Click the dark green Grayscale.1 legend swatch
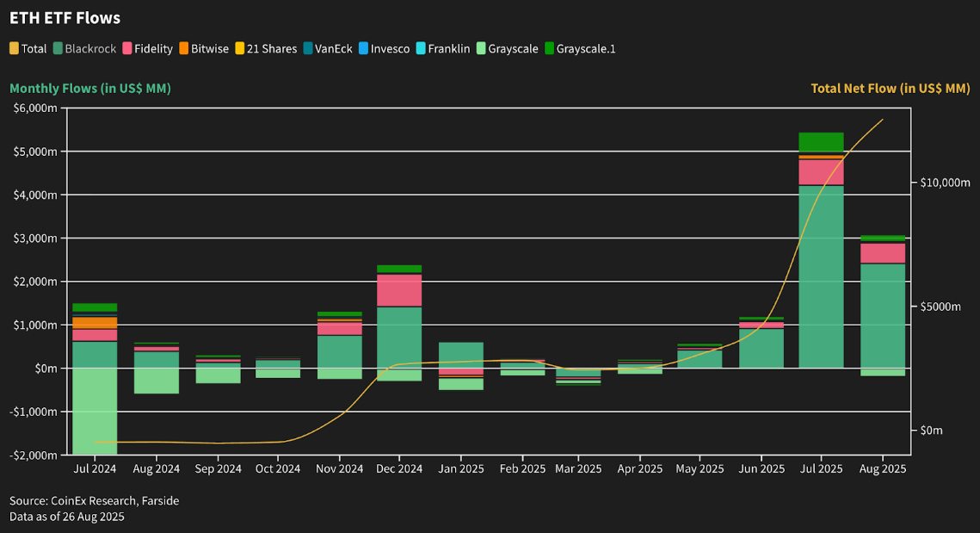This screenshot has height=533, width=980. (x=549, y=49)
